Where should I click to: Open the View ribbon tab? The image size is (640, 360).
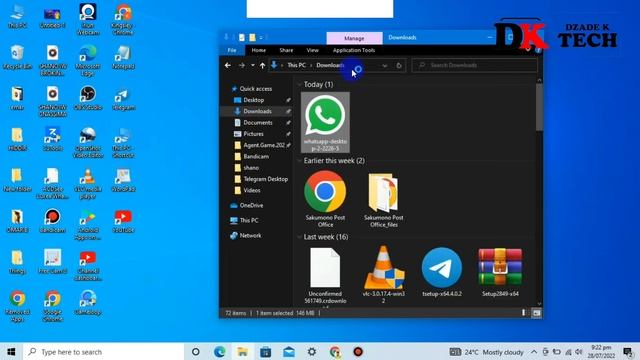pyautogui.click(x=312, y=50)
